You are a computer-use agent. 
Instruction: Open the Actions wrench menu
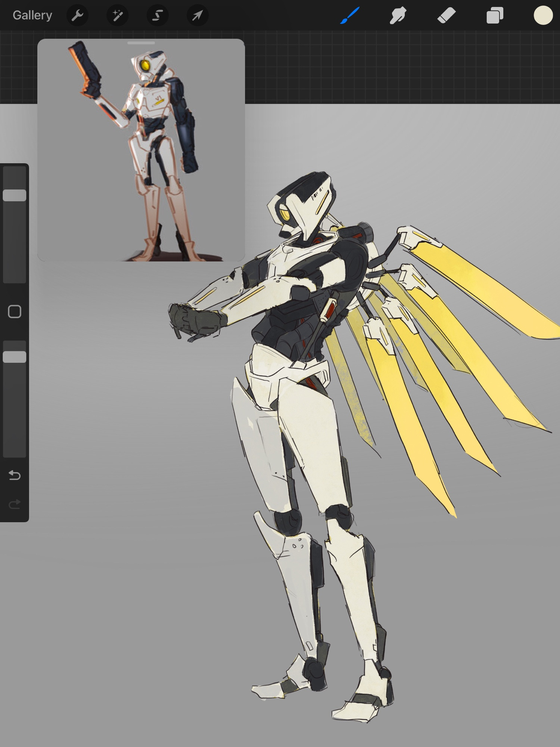coord(77,15)
